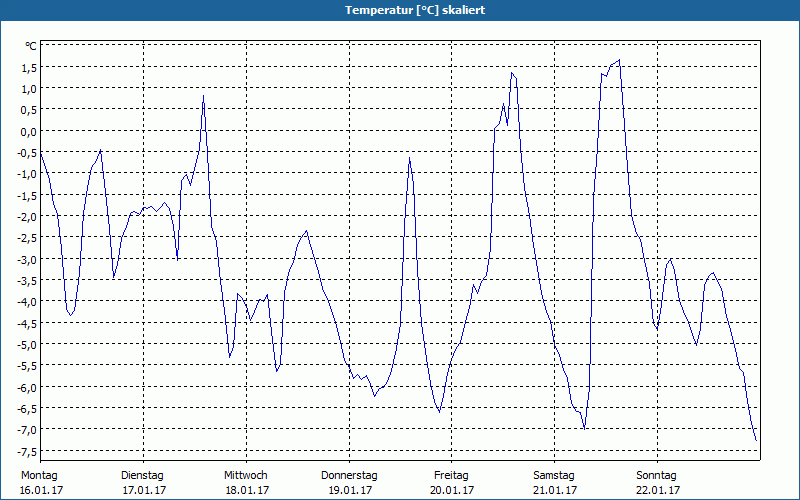The height and width of the screenshot is (500, 800).
Task: Click the -7,5 axis tick label
Action: coord(28,452)
